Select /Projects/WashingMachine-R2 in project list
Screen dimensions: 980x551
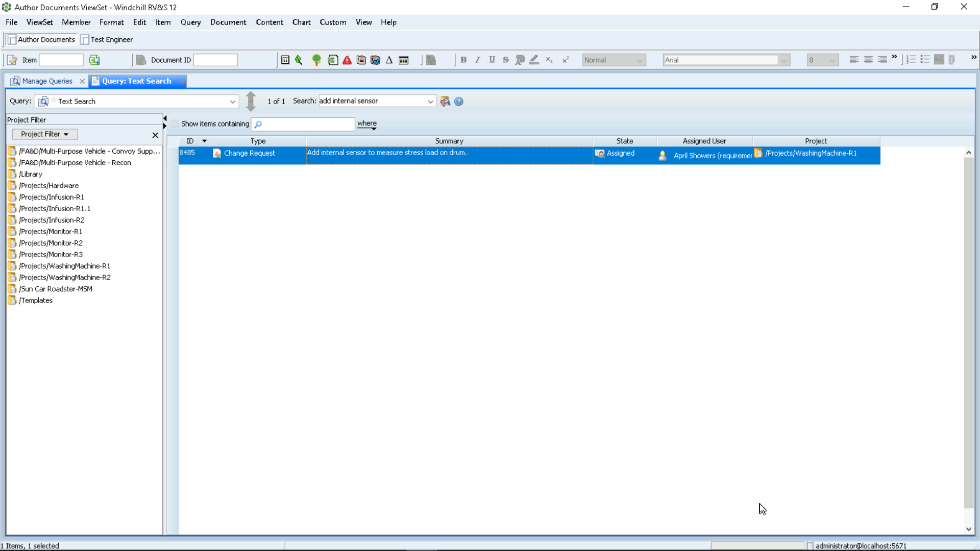click(64, 278)
